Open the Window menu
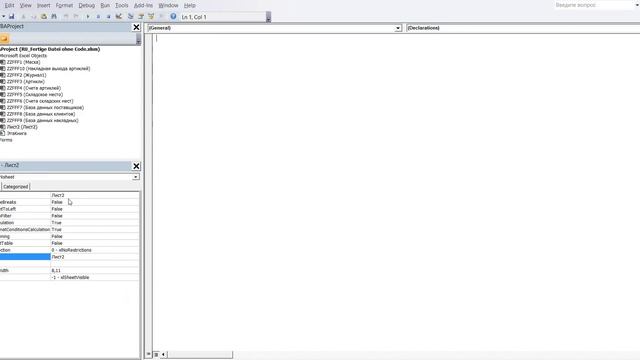This screenshot has height=360, width=640. [168, 5]
